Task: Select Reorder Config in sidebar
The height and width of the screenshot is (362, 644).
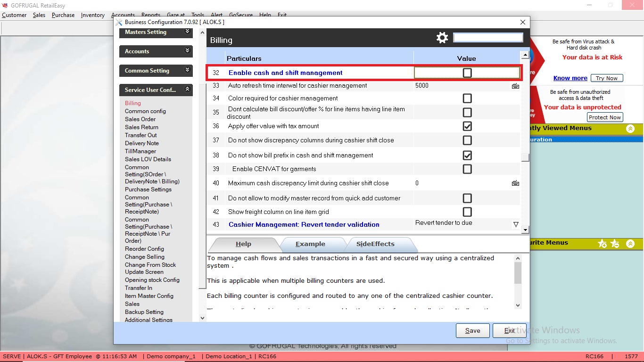Action: coord(144,249)
